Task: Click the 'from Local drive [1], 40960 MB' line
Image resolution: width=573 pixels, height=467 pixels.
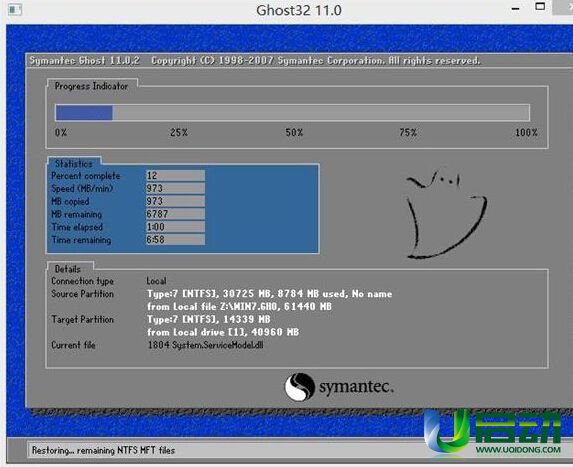Action: (223, 332)
